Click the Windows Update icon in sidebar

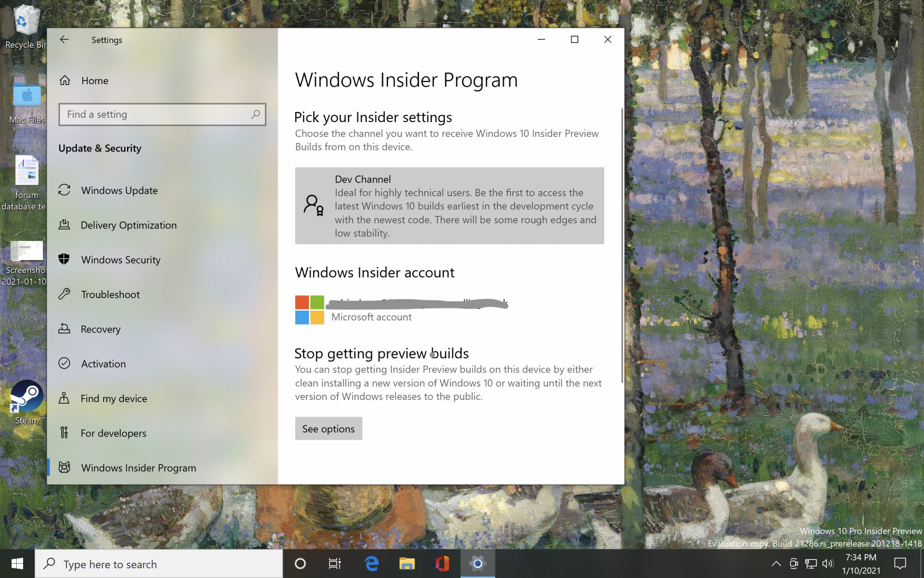[x=65, y=191]
